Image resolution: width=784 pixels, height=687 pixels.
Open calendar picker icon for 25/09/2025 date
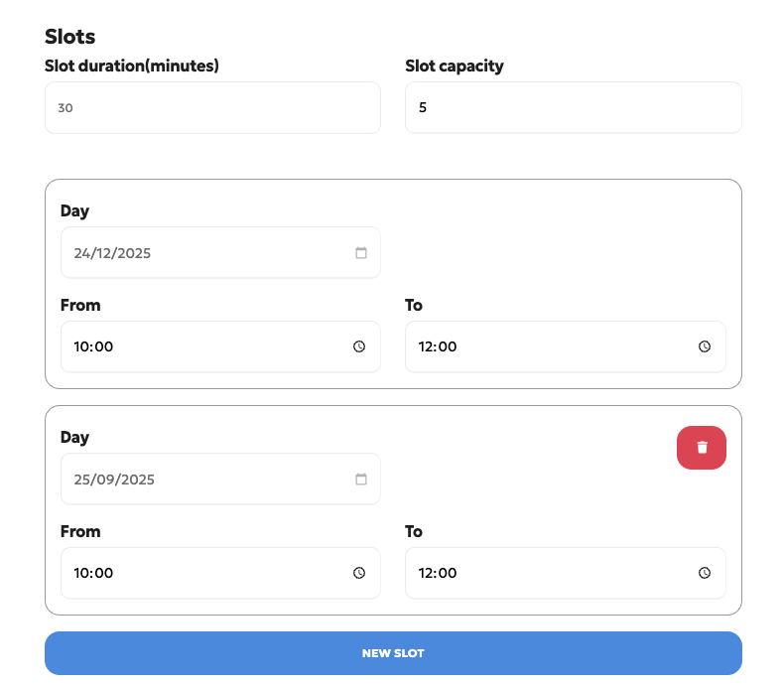(361, 480)
